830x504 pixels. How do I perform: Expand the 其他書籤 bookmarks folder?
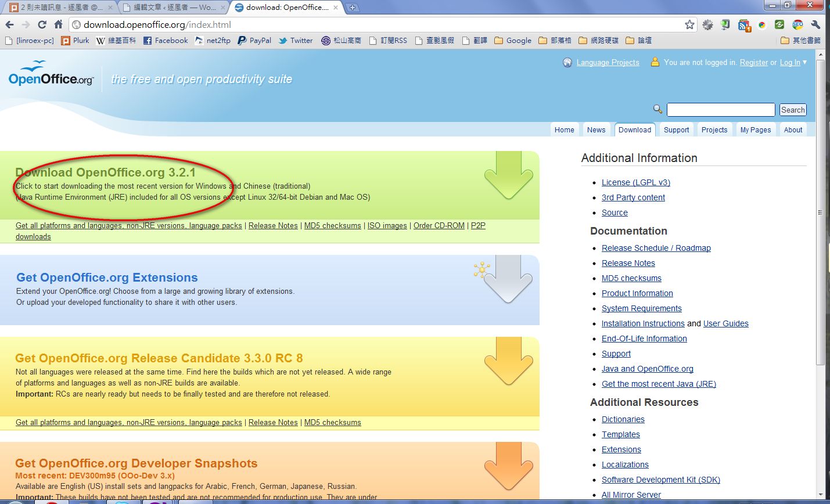click(x=801, y=41)
